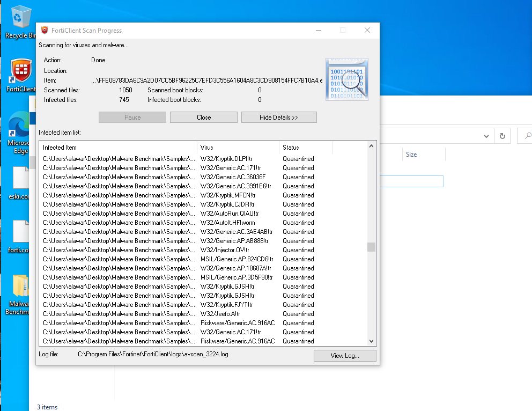Click scrollbar up arrow in infected list
This screenshot has width=532, height=411.
coord(371,146)
